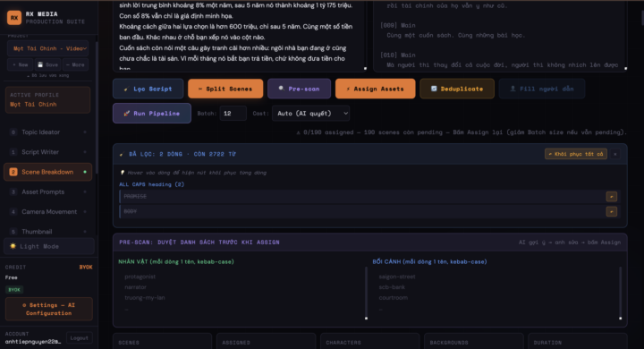Click the CHARACTERS stat card
Viewport: 644px width, 349px height.
pos(369,342)
